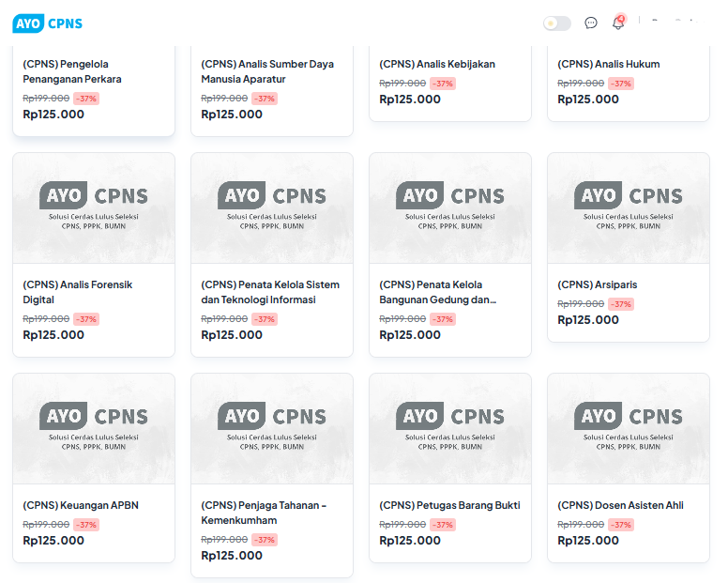Open (CPNS) Pengelola Penanganan Perkara package
Image resolution: width=728 pixels, height=583 pixels.
pyautogui.click(x=72, y=71)
